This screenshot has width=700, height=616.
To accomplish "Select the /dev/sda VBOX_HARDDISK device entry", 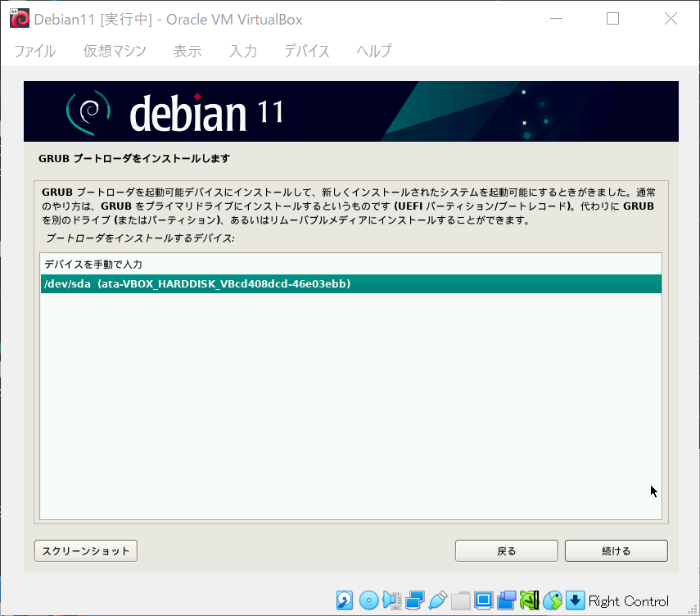I will point(351,284).
